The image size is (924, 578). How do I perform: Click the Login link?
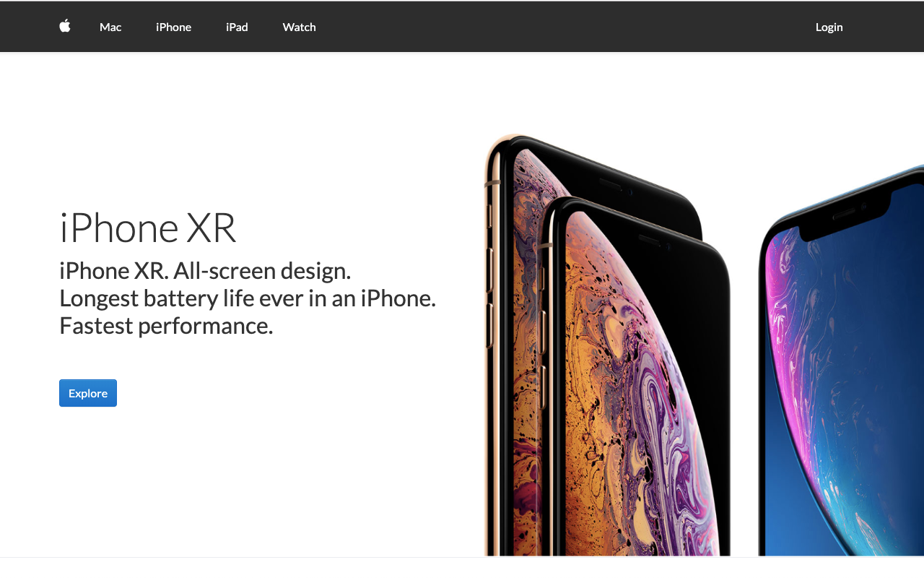pos(829,27)
